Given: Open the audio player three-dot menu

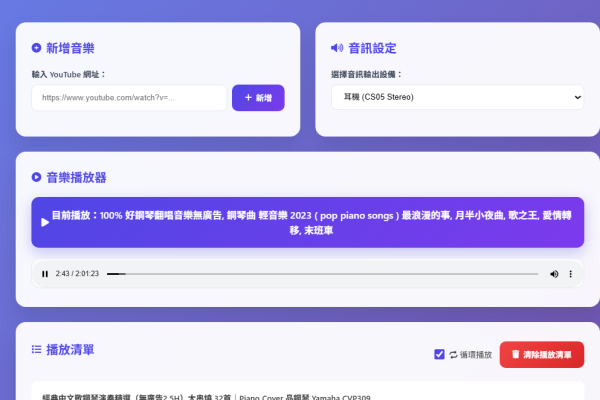Looking at the screenshot, I should click(571, 274).
